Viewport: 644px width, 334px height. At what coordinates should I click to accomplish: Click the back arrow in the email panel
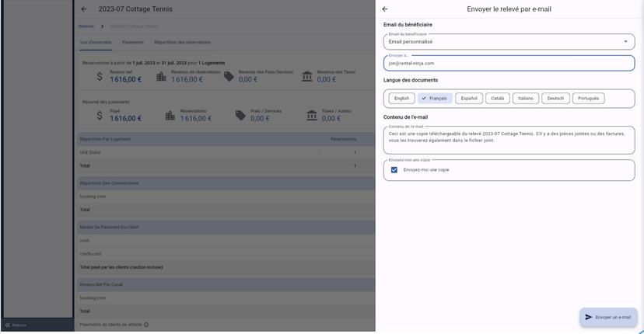point(385,9)
